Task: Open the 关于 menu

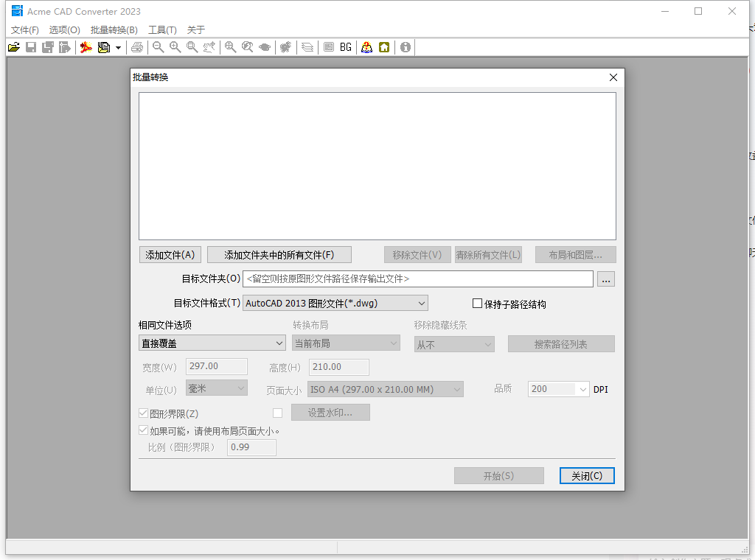Action: pos(196,29)
